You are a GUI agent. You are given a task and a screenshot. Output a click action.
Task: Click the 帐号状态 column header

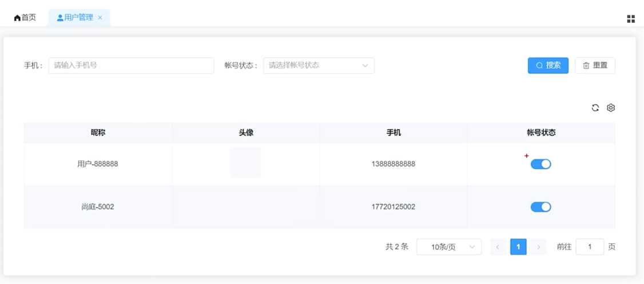(x=541, y=133)
